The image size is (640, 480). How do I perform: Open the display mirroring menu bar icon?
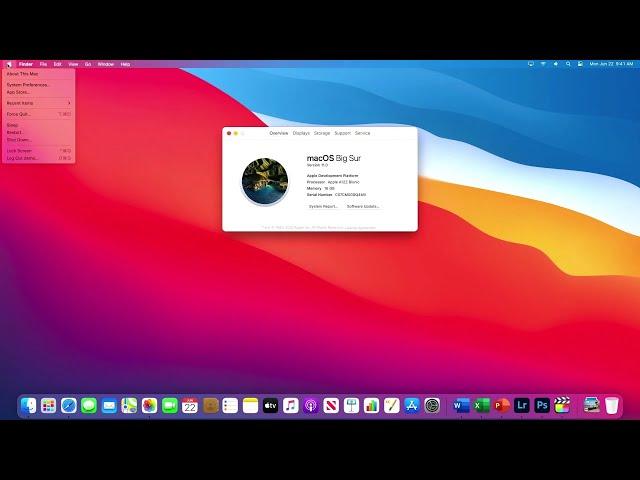click(531, 64)
